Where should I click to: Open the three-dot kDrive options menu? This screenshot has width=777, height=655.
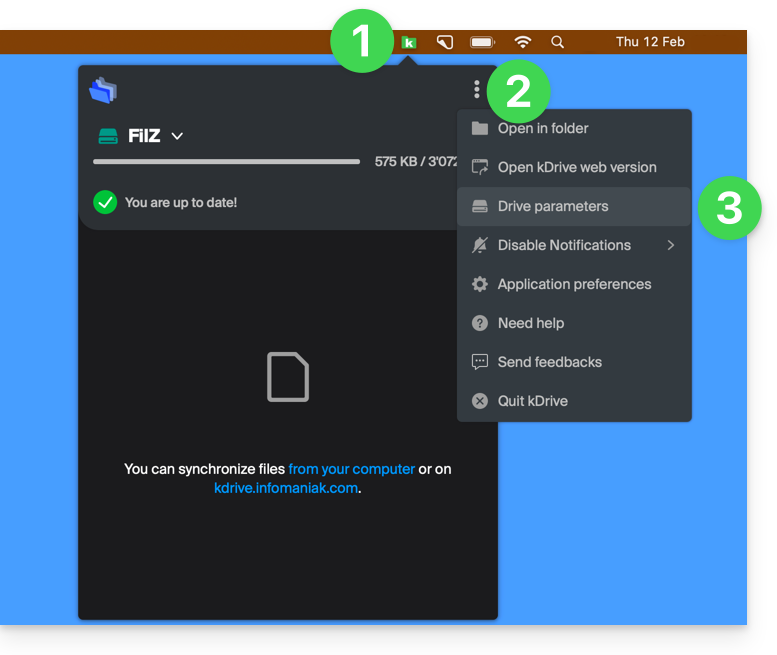pos(477,90)
